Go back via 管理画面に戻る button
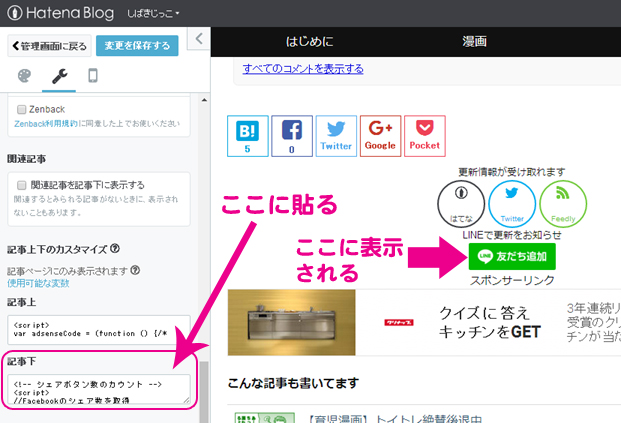Viewport: 621px width, 423px height. click(50, 46)
